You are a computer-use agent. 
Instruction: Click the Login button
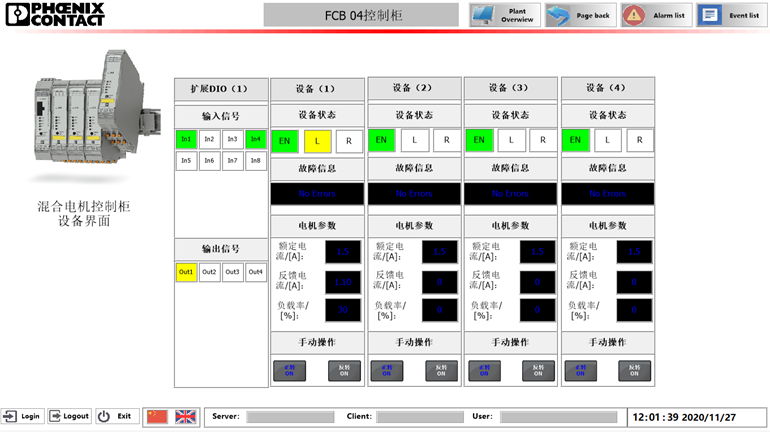point(23,416)
